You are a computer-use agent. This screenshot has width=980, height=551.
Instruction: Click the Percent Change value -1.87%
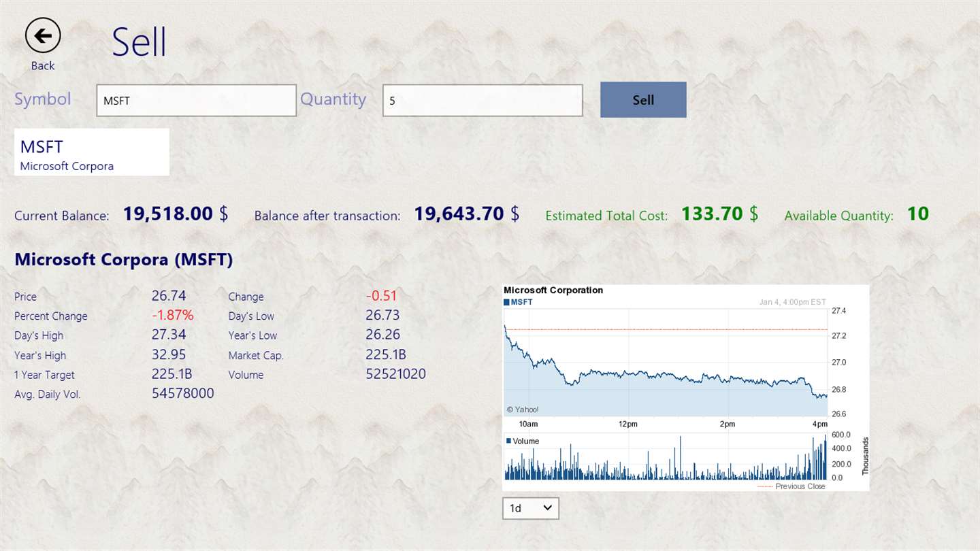[x=173, y=316]
